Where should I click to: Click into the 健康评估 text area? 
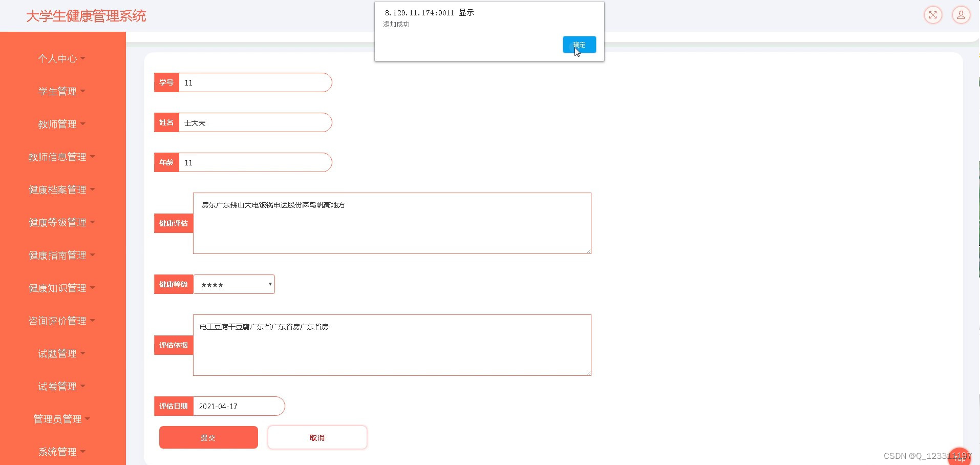tap(392, 223)
